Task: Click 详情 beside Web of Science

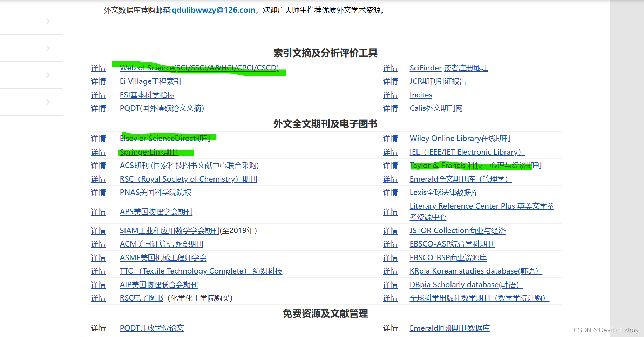Action: pos(98,68)
